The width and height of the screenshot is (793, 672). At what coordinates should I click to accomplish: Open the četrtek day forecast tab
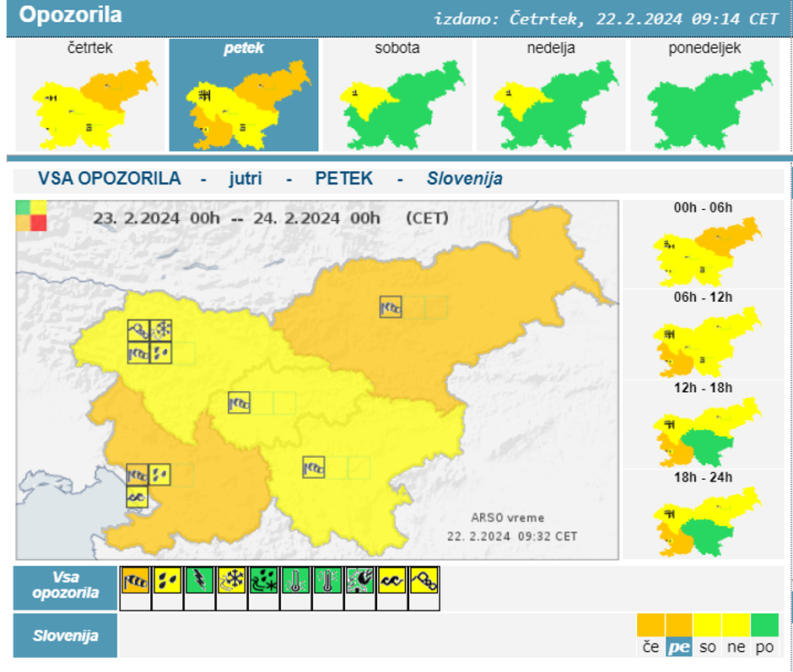tap(90, 94)
